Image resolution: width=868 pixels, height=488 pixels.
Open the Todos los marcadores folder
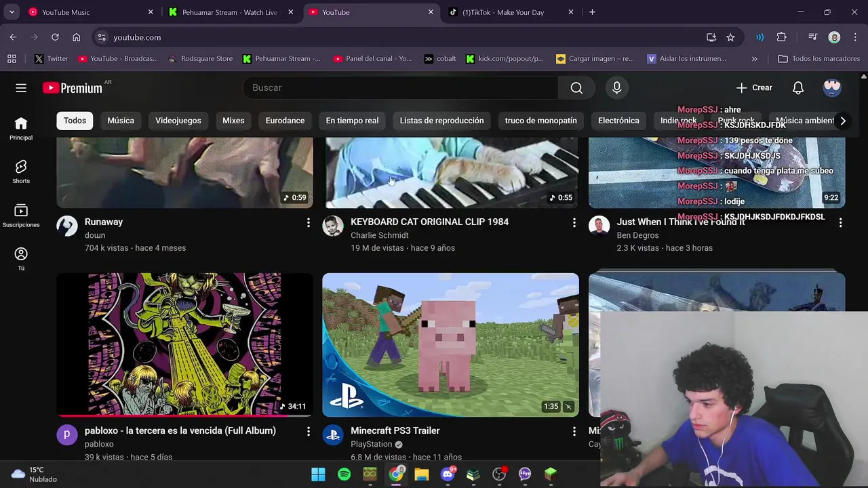click(818, 59)
